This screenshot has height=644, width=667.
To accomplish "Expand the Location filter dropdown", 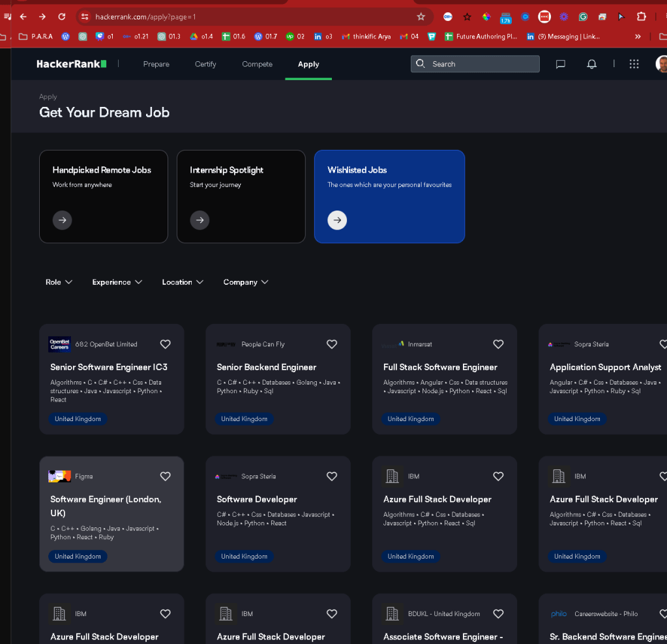I will (x=183, y=282).
